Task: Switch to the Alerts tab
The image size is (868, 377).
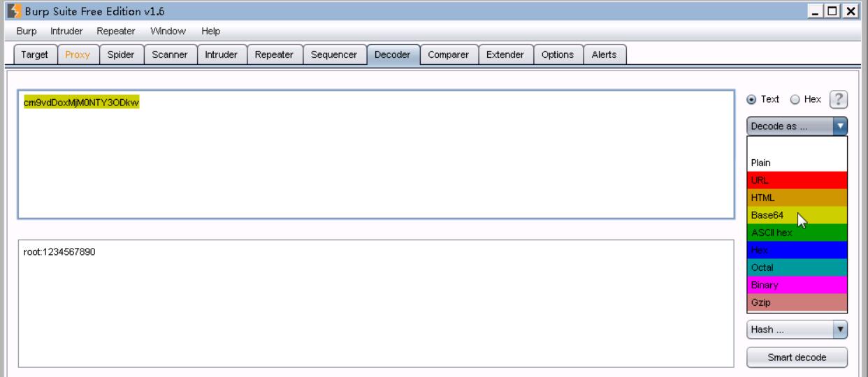Action: [604, 55]
